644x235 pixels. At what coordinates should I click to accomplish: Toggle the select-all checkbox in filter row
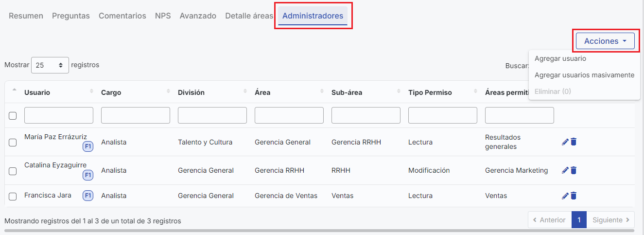click(13, 116)
